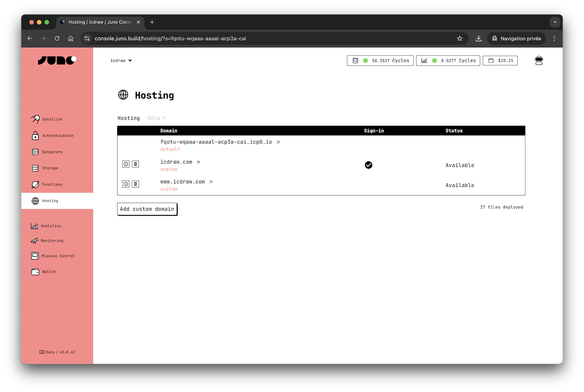Open the Analytics panel
Screen dimensions: 584x392
51,226
